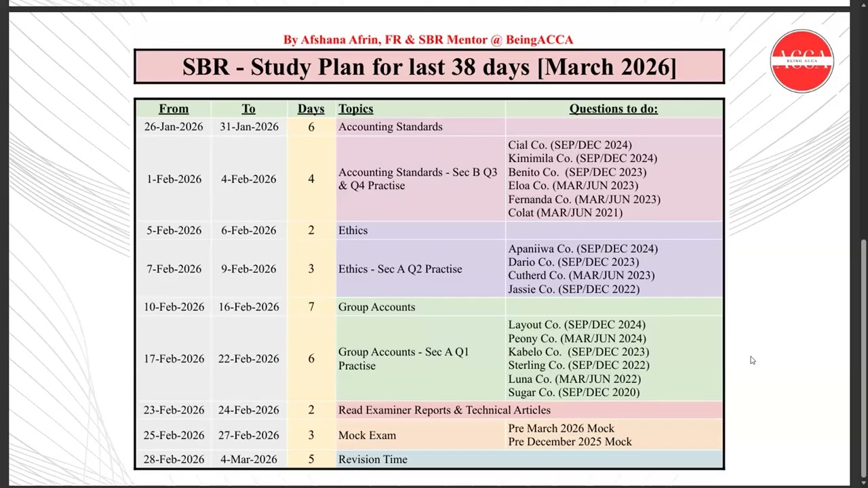The height and width of the screenshot is (488, 868).
Task: Select the '7-Feb-2026' date cell
Action: point(174,269)
